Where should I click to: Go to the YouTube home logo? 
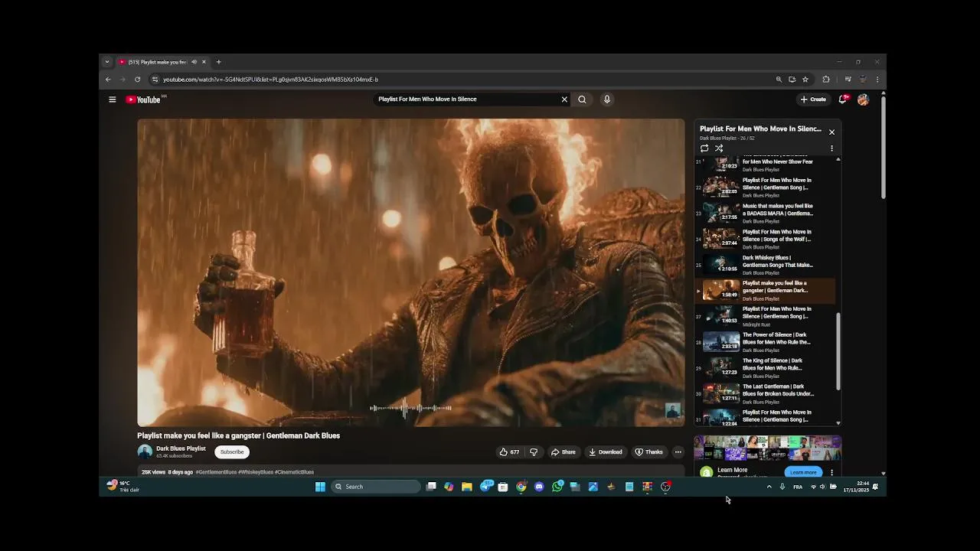click(x=143, y=99)
